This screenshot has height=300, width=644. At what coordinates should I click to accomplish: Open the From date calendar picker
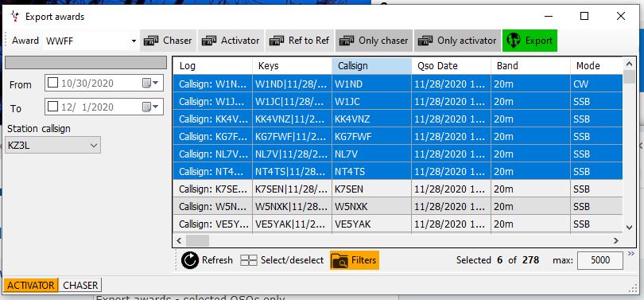point(150,83)
